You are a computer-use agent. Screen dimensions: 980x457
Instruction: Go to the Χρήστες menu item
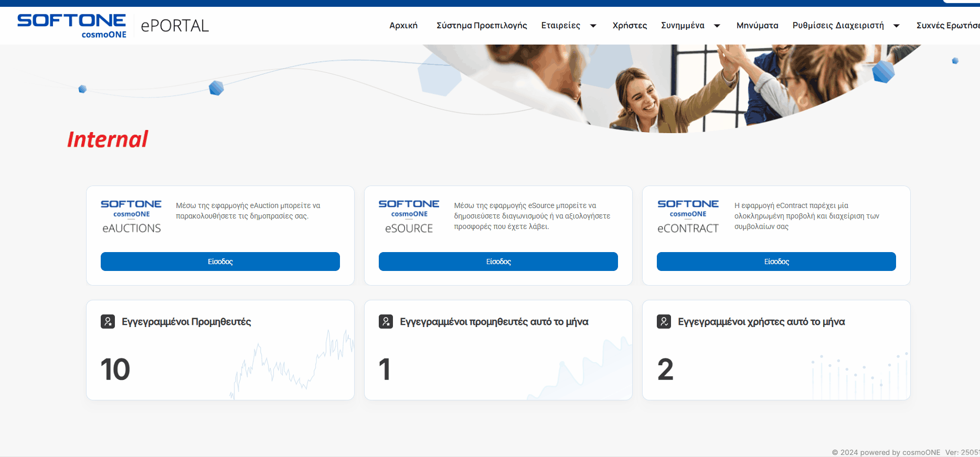pyautogui.click(x=630, y=26)
